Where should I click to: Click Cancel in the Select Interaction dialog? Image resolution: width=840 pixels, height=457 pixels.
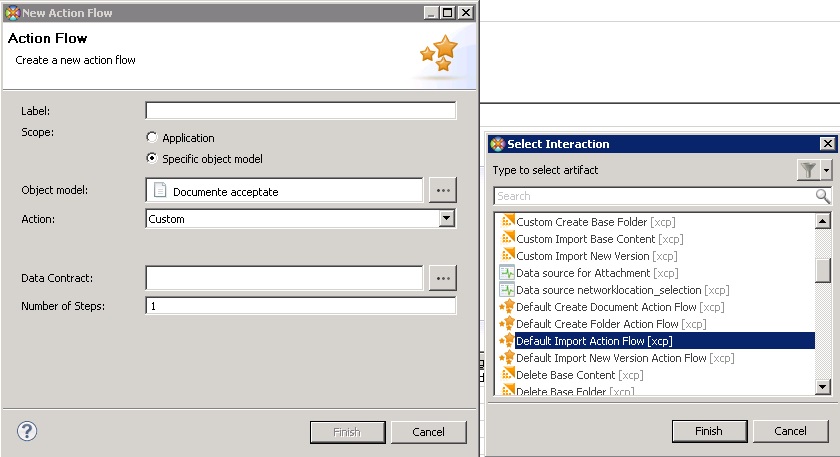point(790,431)
